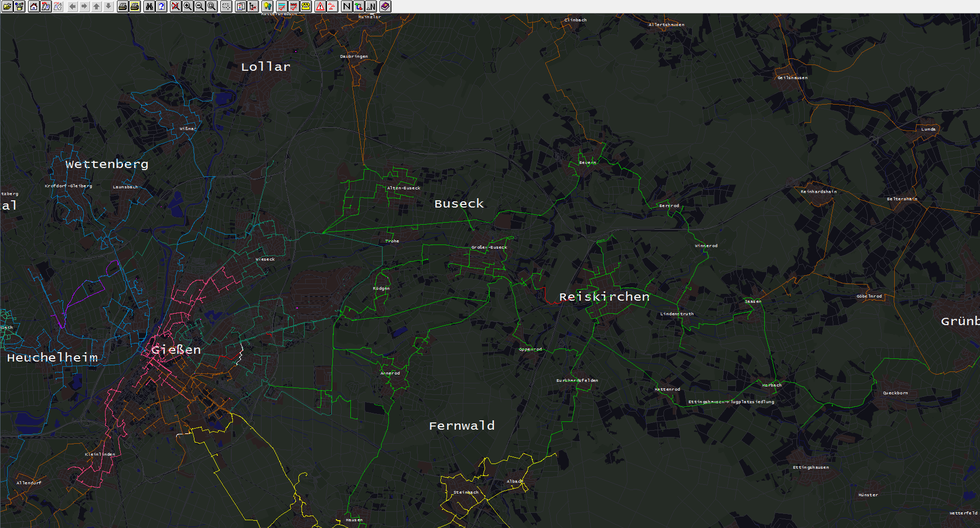
Task: Open search with the binoculars icon
Action: pyautogui.click(x=149, y=6)
